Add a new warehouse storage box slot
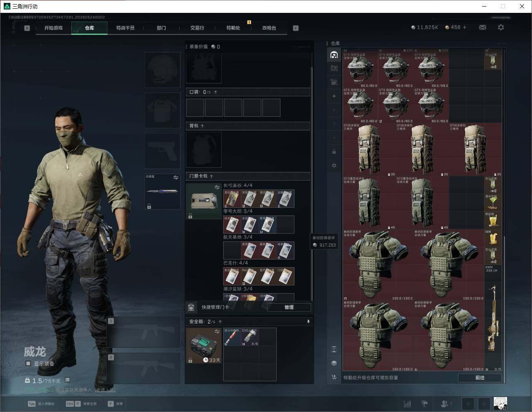Screen dimensions: 532x412 coord(334,96)
